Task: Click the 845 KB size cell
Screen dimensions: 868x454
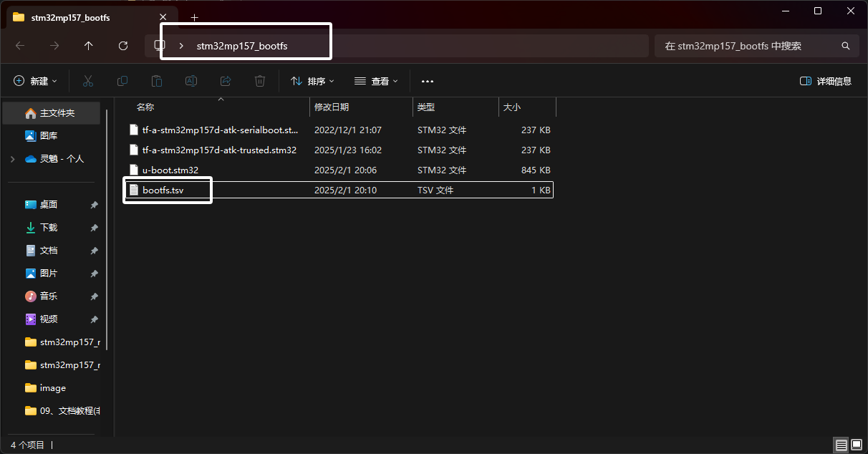Action: (536, 170)
